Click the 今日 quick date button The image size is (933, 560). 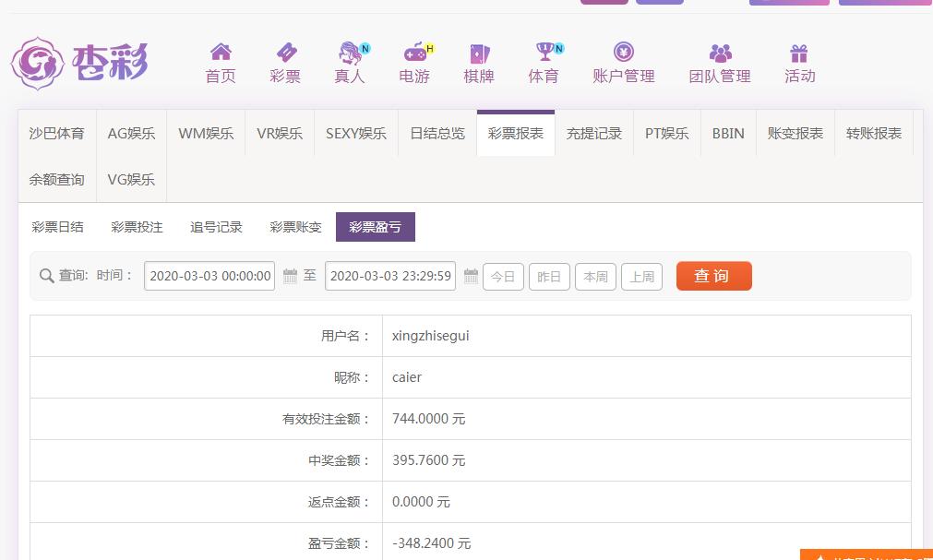tap(503, 277)
